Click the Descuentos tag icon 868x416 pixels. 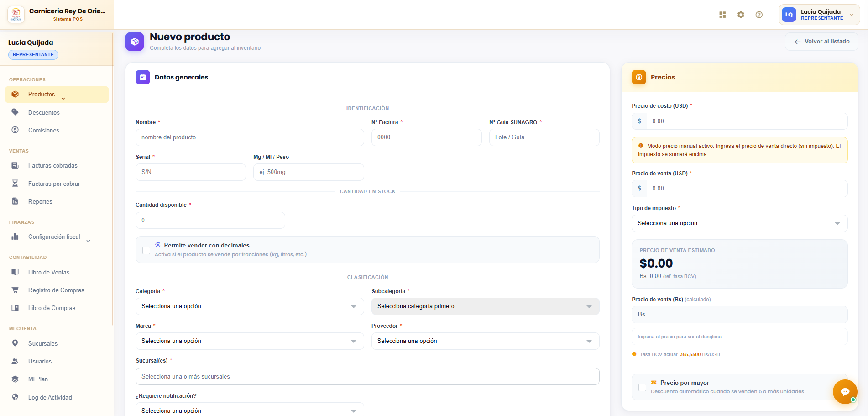click(15, 112)
